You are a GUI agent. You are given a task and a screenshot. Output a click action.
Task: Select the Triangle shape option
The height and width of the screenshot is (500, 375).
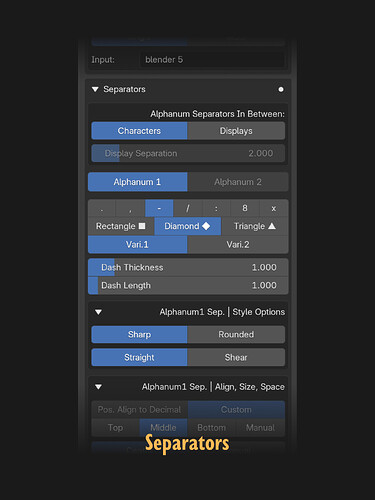pyautogui.click(x=255, y=226)
